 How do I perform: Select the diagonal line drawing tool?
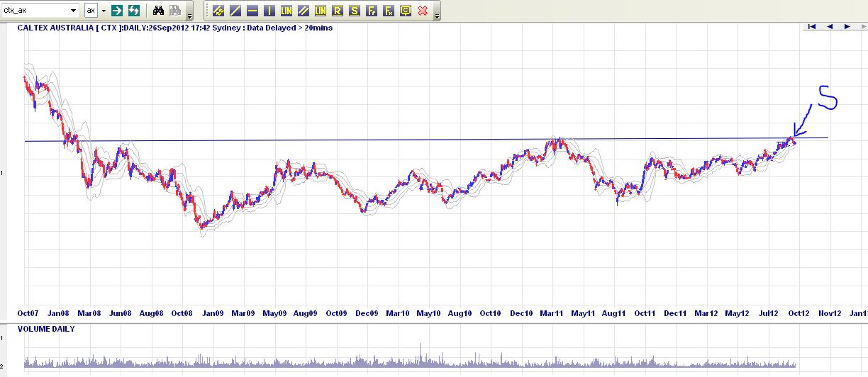click(235, 11)
